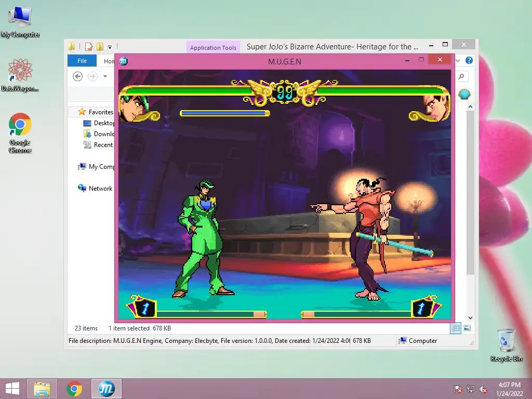Image resolution: width=532 pixels, height=399 pixels.
Task: Open File Explorer from taskbar
Action: coord(42,389)
